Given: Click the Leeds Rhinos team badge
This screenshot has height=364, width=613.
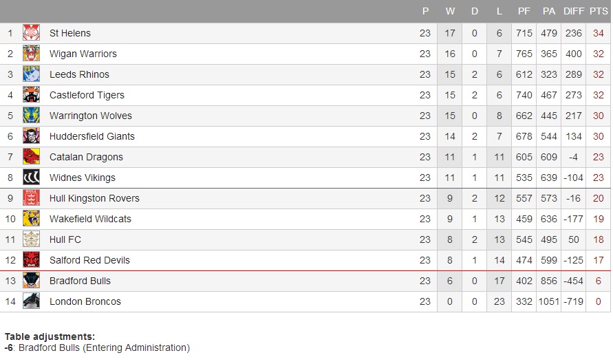Looking at the screenshot, I should click(x=31, y=74).
